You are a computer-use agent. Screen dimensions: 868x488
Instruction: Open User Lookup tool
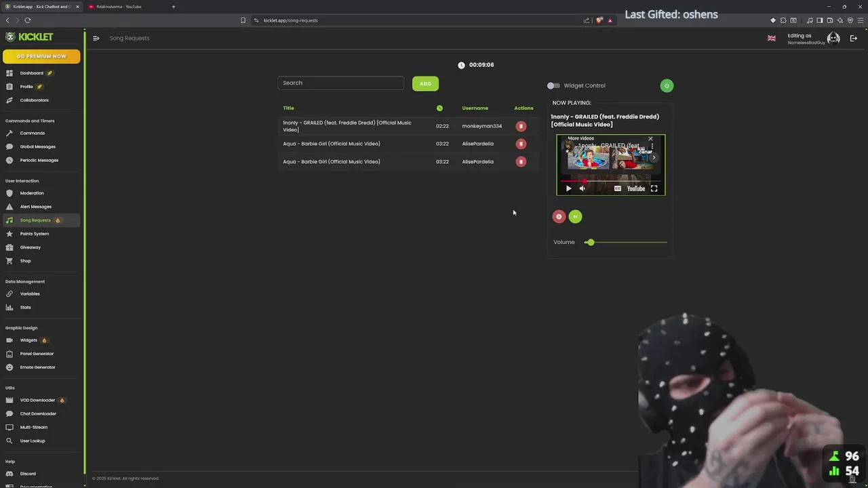tap(32, 441)
